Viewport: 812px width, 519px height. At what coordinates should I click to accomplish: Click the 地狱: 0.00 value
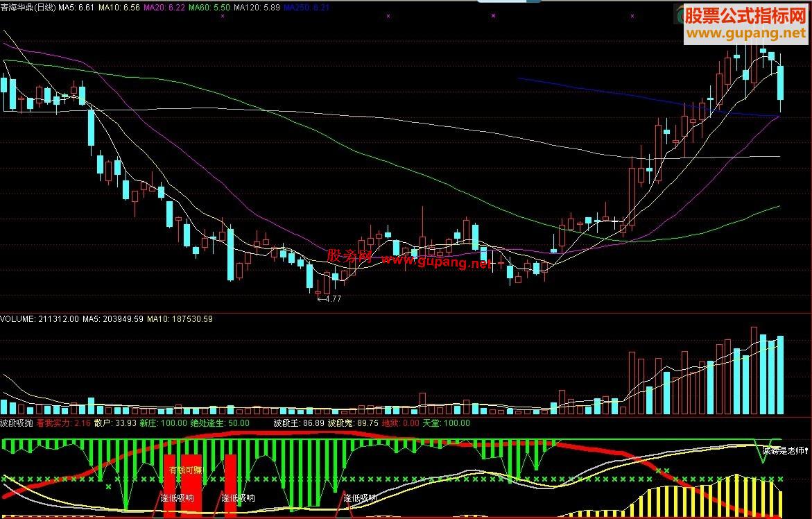[400, 423]
